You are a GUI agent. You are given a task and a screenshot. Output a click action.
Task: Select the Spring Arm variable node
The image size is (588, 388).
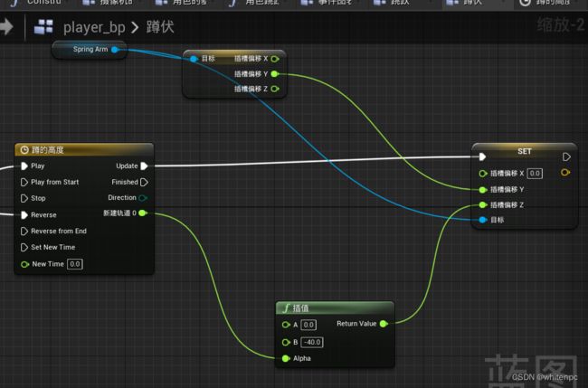pos(90,50)
